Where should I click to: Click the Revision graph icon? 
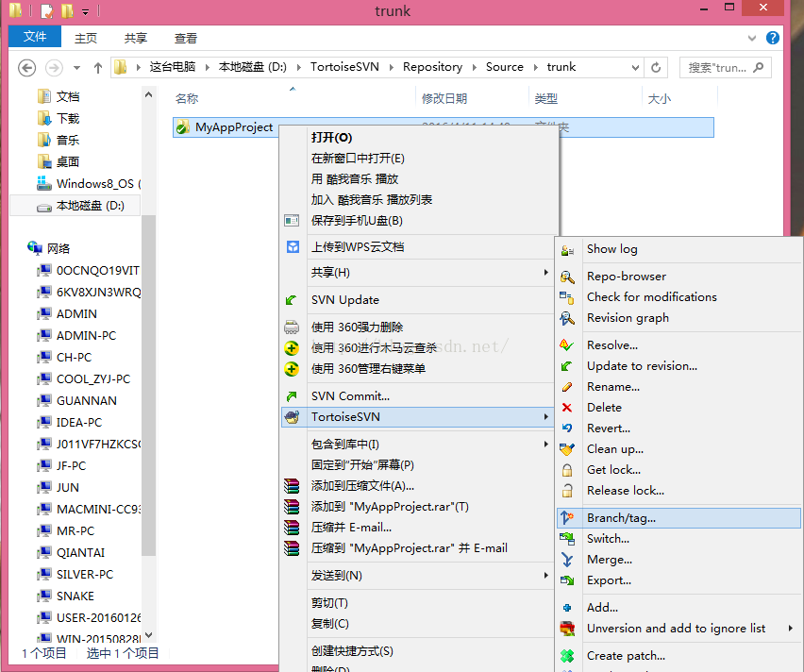[567, 319]
